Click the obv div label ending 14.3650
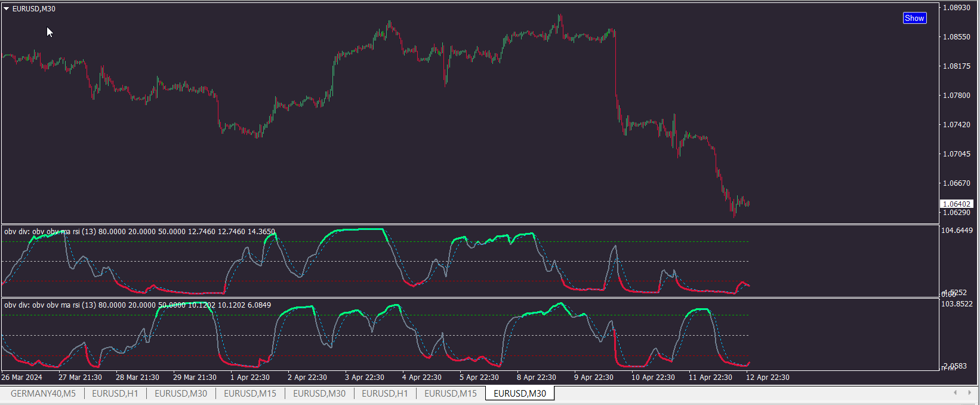980x405 pixels. click(140, 232)
